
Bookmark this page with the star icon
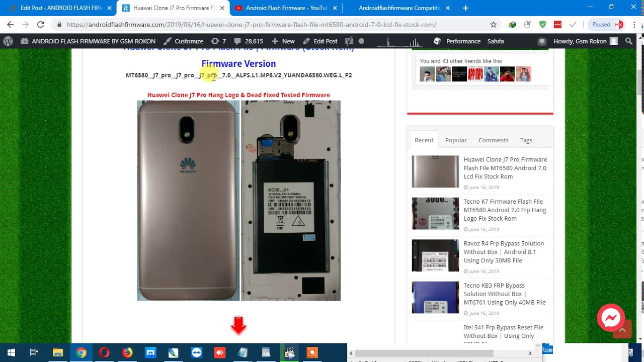[493, 25]
